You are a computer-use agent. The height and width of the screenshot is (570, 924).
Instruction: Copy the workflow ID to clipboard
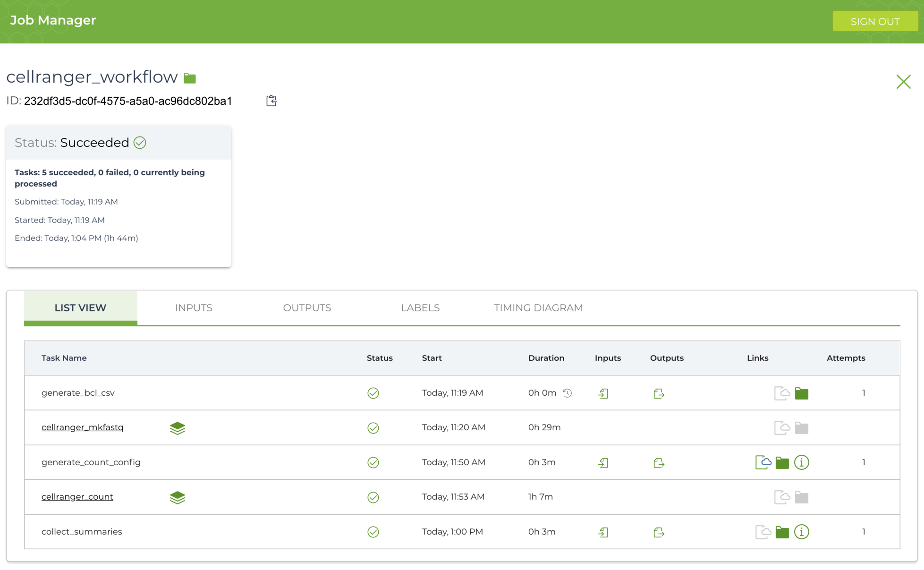271,101
